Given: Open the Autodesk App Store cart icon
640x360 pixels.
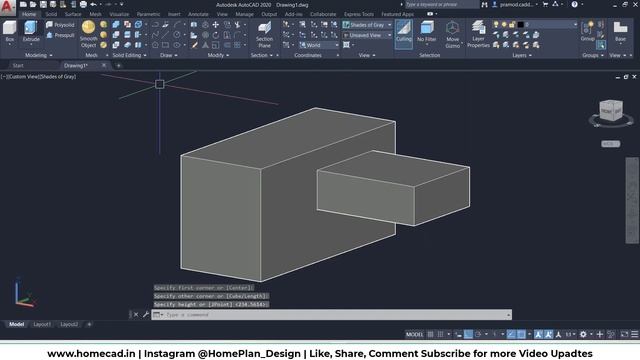Looking at the screenshot, I should coord(545,4).
